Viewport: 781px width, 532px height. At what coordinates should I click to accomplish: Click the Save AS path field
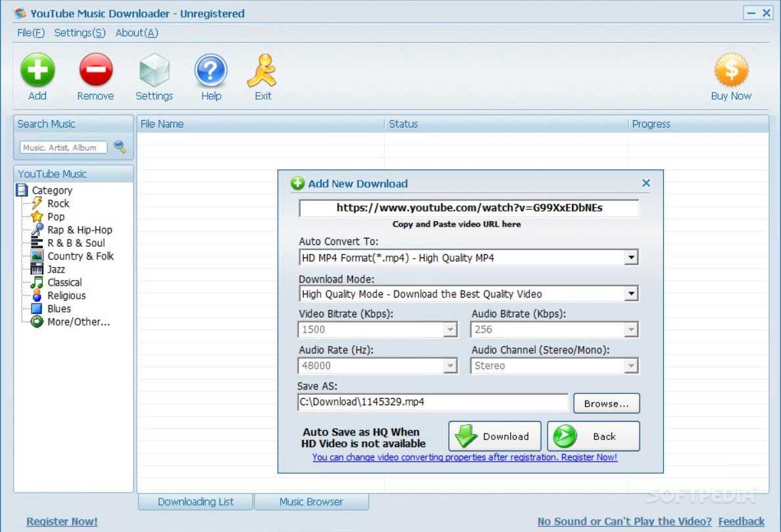[433, 402]
